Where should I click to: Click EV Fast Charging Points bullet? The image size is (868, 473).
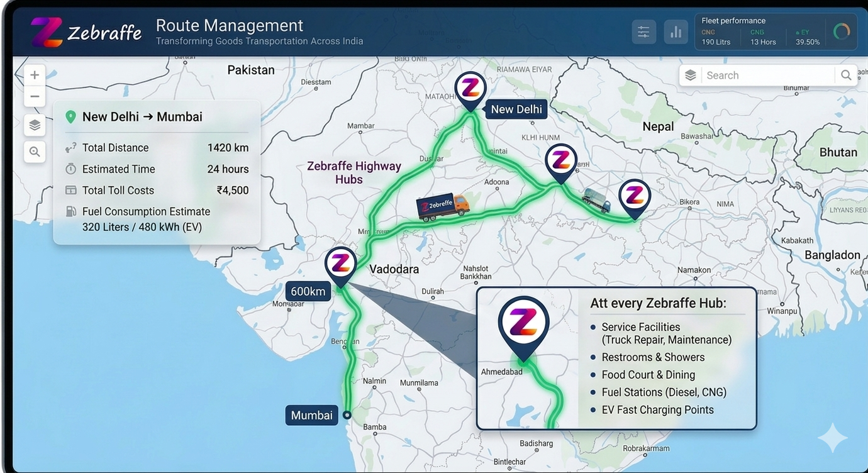[x=652, y=410]
